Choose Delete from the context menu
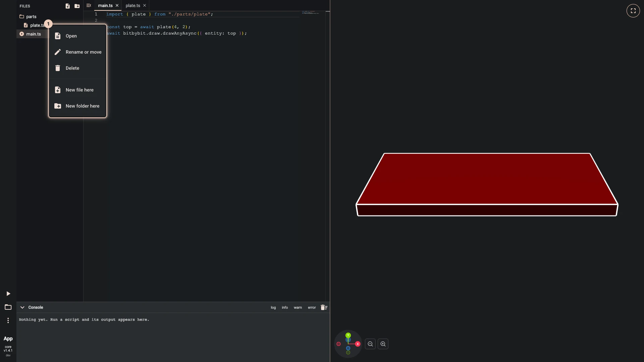Viewport: 644px width, 362px height. pyautogui.click(x=77, y=68)
